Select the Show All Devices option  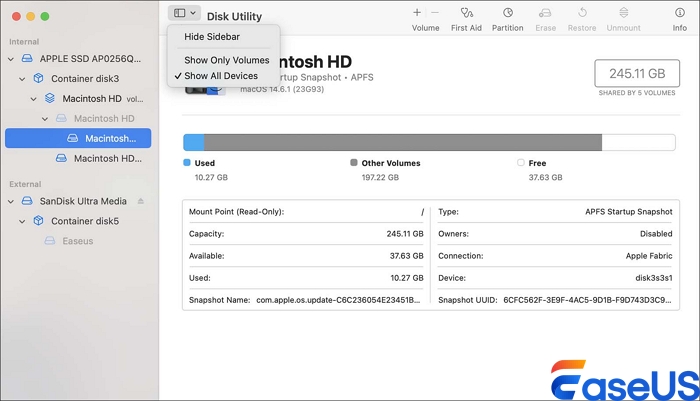(220, 76)
